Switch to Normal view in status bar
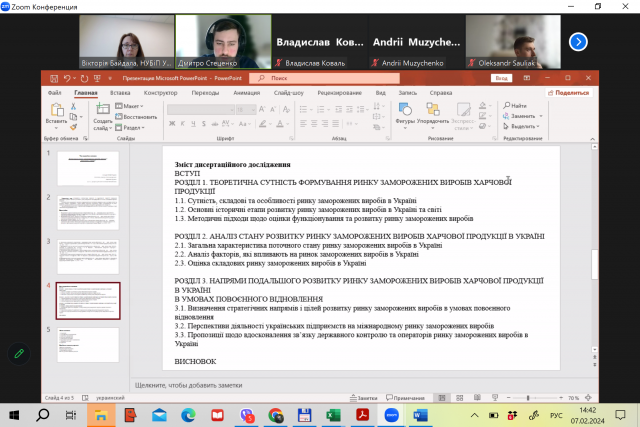640x427 pixels. pos(442,398)
